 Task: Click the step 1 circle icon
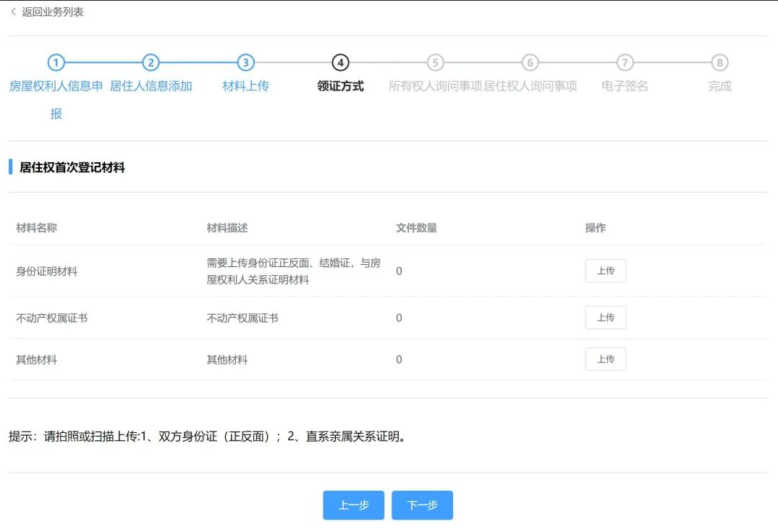(x=56, y=63)
